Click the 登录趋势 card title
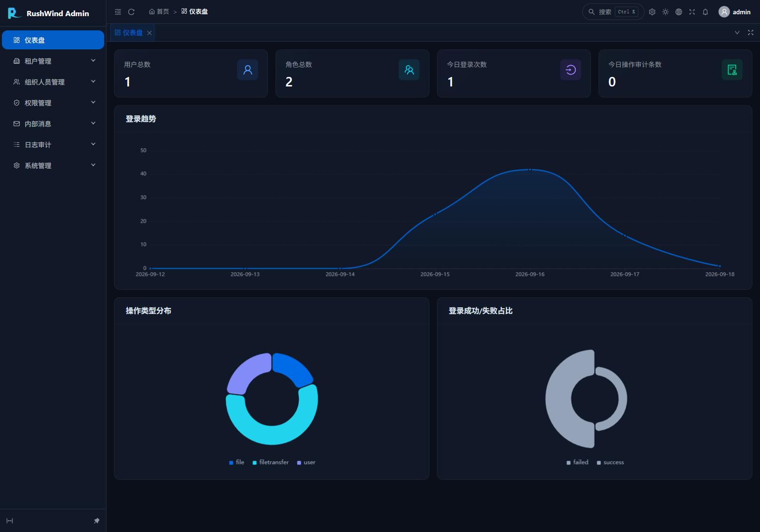760x532 pixels. point(141,119)
